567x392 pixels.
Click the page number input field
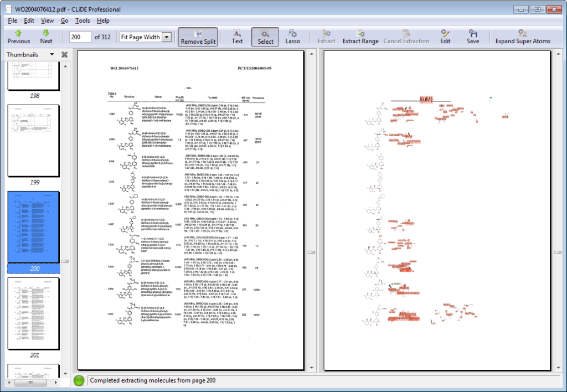click(80, 37)
